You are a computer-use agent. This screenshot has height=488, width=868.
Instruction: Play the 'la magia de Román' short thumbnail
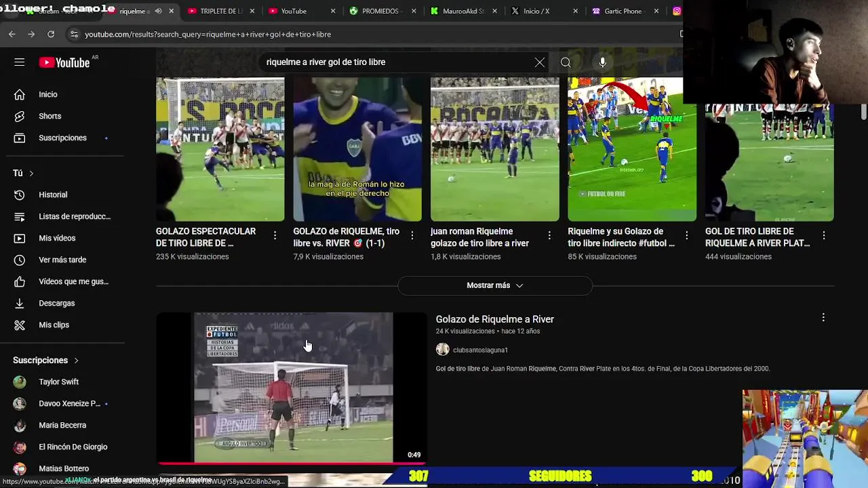357,149
